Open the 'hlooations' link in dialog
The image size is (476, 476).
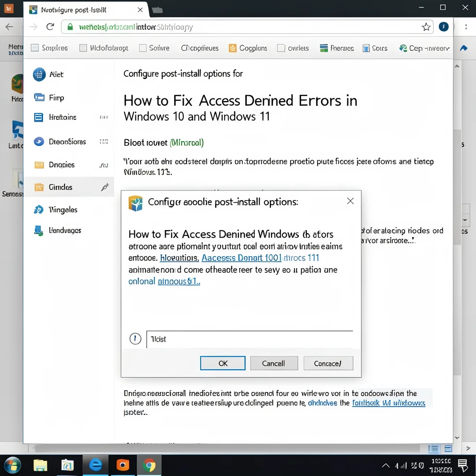179,258
